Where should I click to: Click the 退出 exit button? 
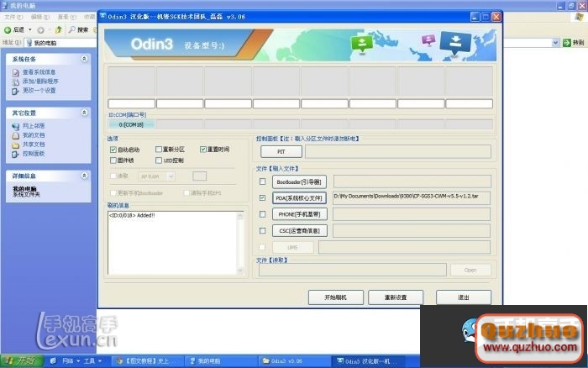464,297
